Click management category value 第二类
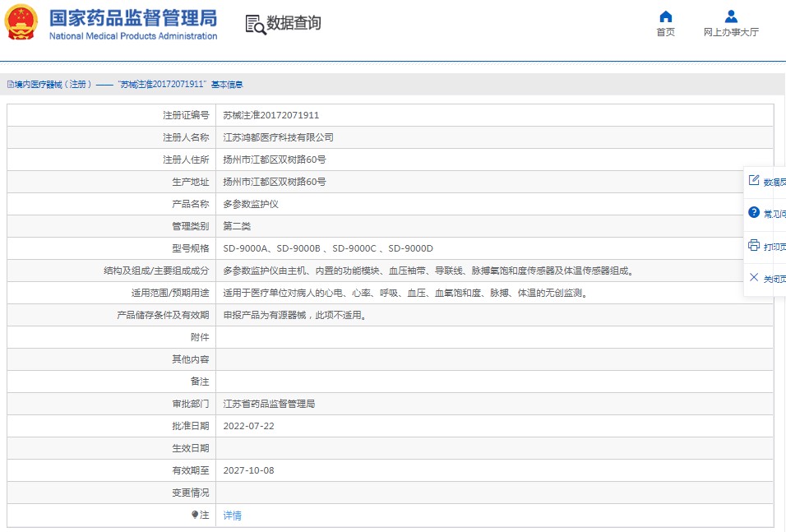Image resolution: width=786 pixels, height=532 pixels. (237, 226)
